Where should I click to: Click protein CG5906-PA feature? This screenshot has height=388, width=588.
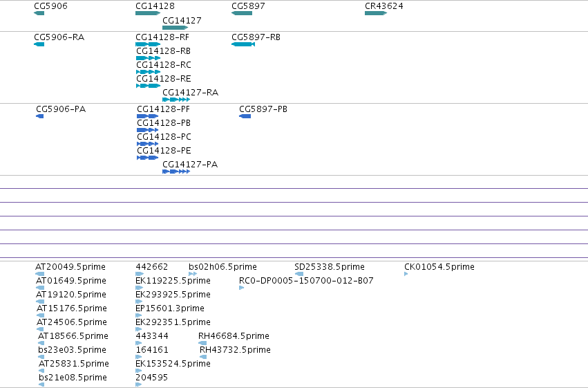[x=40, y=116]
